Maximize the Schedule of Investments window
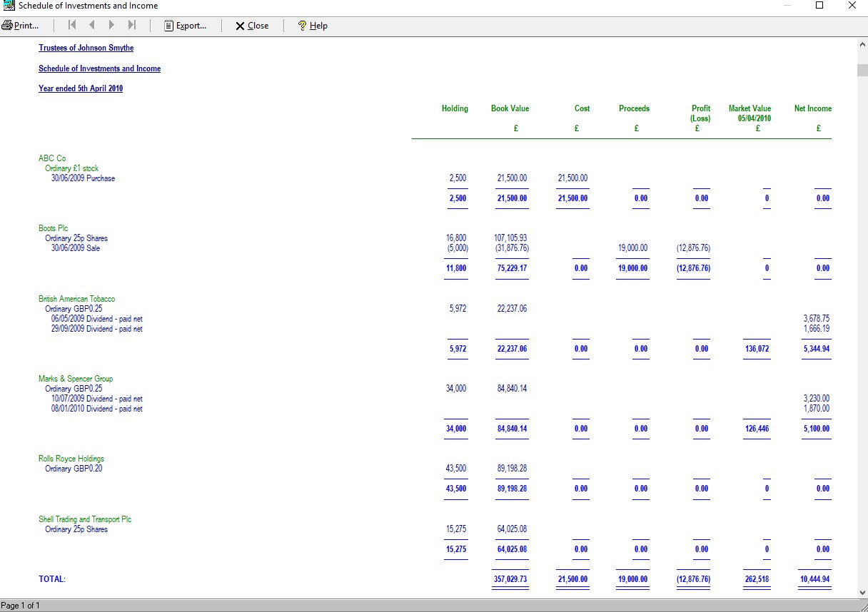868x612 pixels. (x=819, y=6)
